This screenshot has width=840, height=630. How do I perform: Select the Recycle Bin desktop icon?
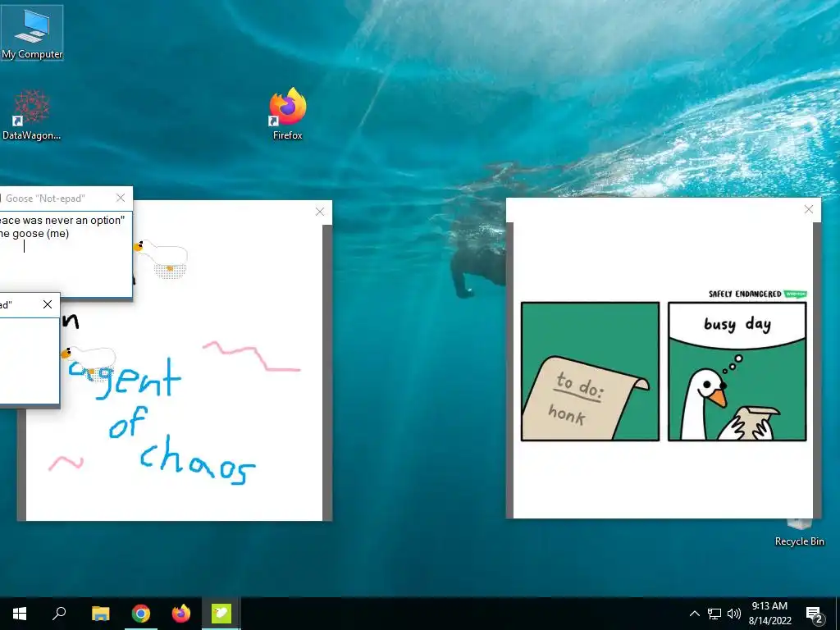[x=799, y=532]
